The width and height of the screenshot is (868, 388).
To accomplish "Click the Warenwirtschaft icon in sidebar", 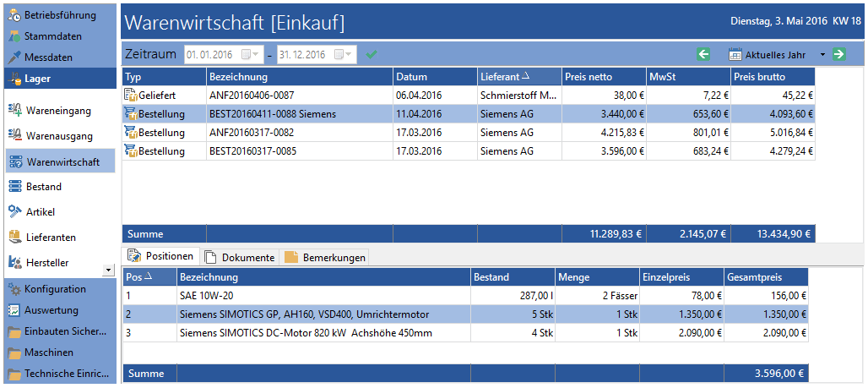I will click(x=15, y=161).
